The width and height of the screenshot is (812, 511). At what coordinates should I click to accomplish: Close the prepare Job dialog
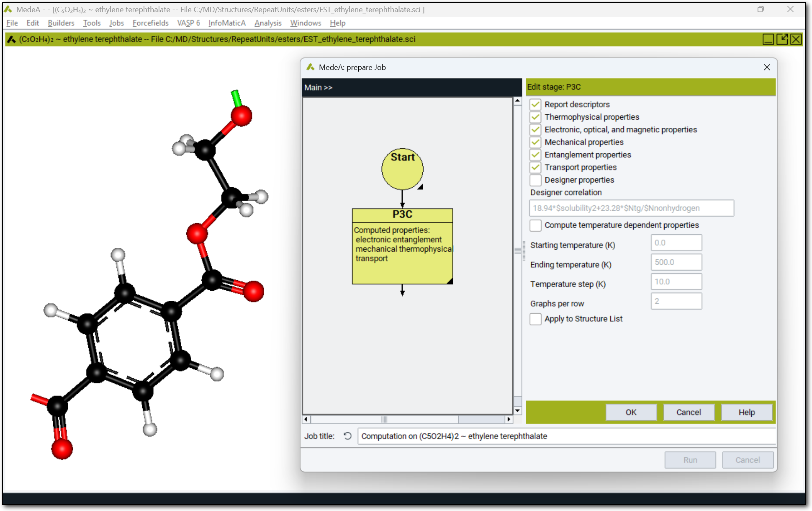(x=767, y=67)
